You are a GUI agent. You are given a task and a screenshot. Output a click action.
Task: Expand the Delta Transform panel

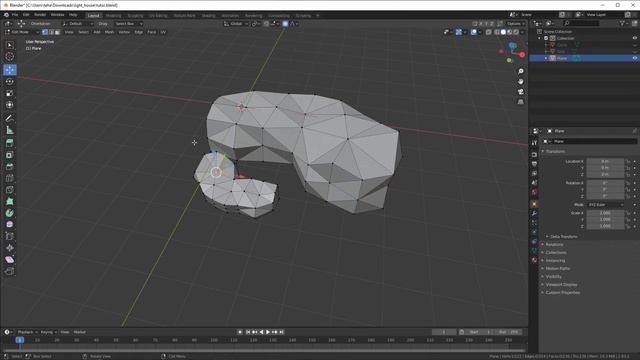tap(563, 237)
